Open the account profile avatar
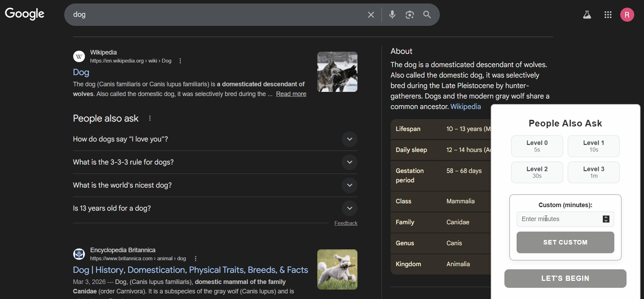The image size is (644, 299). click(627, 15)
